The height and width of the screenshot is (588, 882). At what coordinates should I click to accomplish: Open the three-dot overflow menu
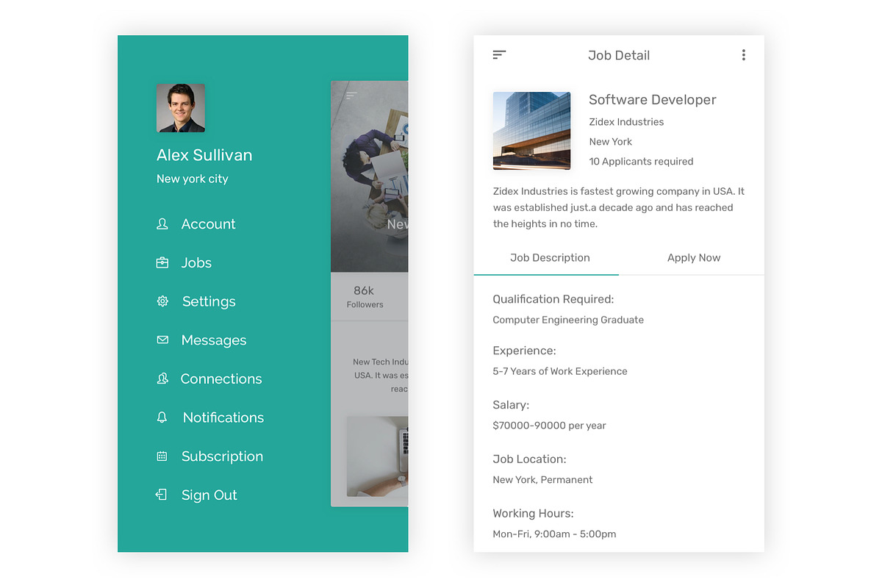(744, 55)
